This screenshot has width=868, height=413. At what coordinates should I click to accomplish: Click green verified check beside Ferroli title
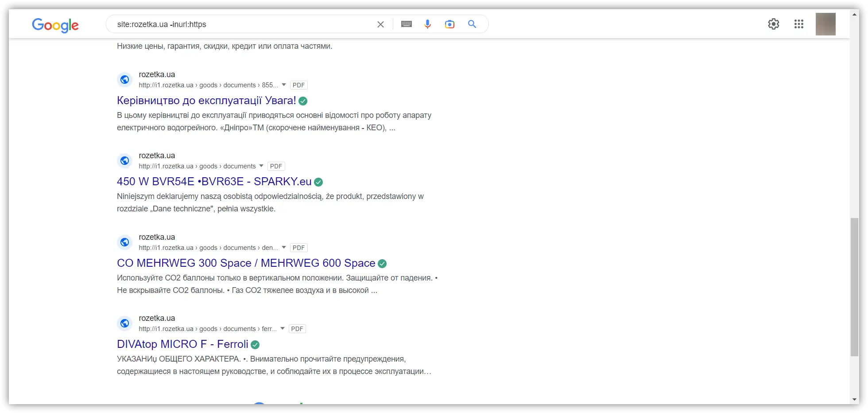point(255,345)
